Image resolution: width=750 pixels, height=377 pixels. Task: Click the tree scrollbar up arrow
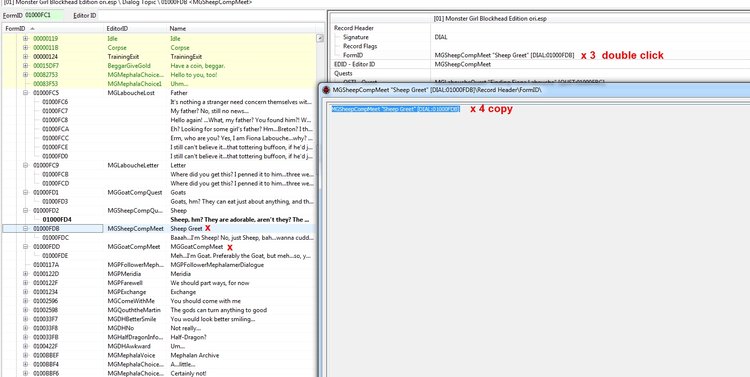tap(320, 38)
